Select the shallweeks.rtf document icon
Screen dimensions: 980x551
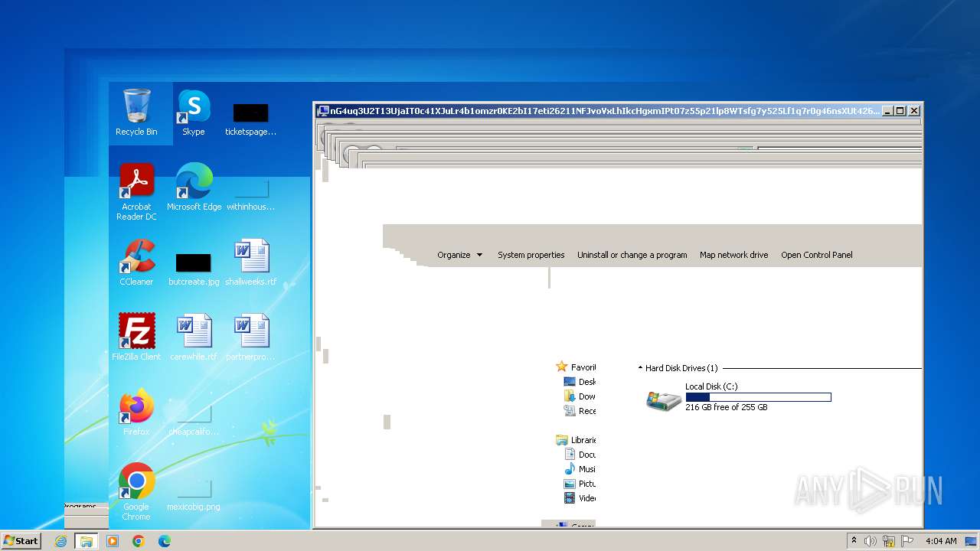point(250,262)
